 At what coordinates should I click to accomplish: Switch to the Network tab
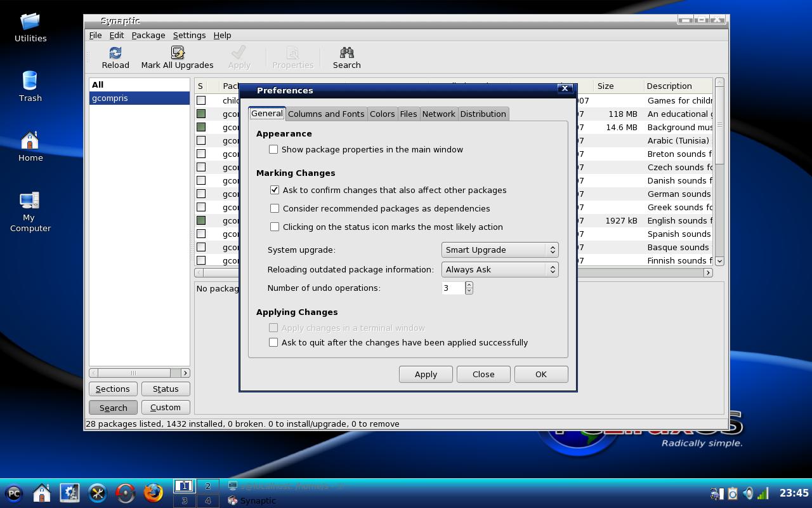[x=439, y=114]
